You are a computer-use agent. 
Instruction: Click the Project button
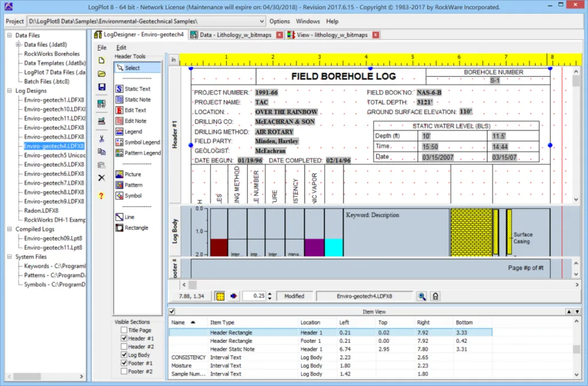click(14, 21)
